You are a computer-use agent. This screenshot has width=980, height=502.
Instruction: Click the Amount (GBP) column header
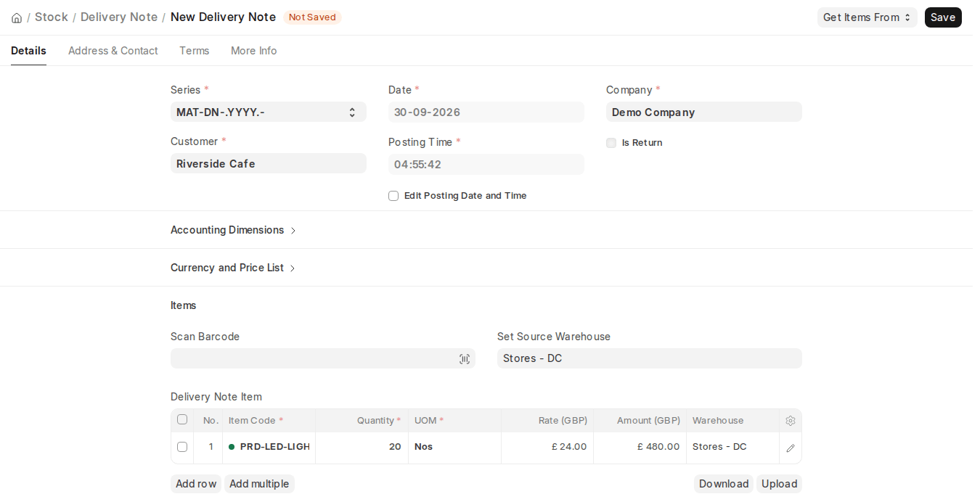pos(640,421)
